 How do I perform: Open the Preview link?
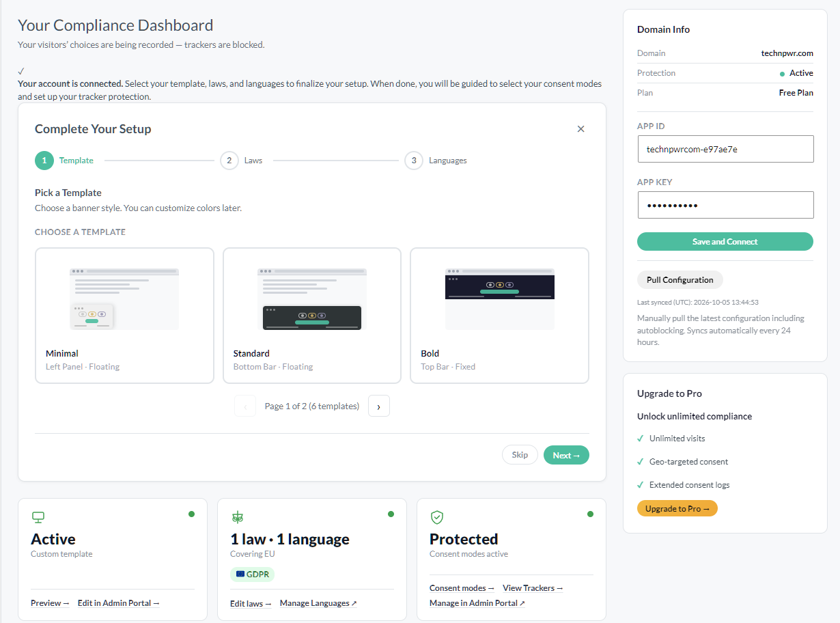click(50, 603)
